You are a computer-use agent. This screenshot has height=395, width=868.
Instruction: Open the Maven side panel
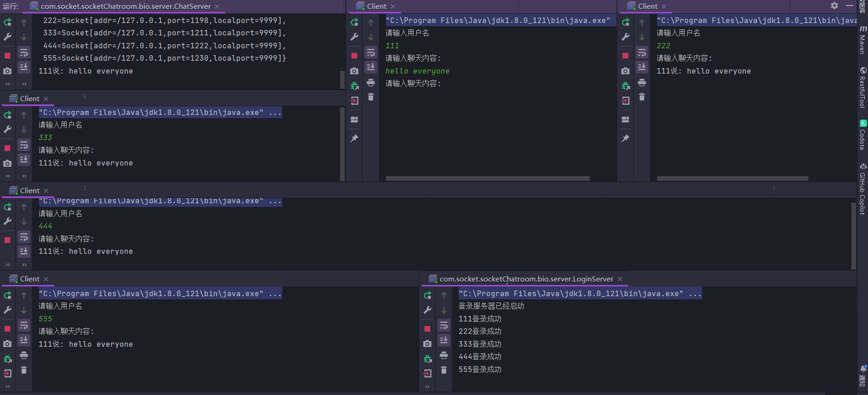point(862,40)
